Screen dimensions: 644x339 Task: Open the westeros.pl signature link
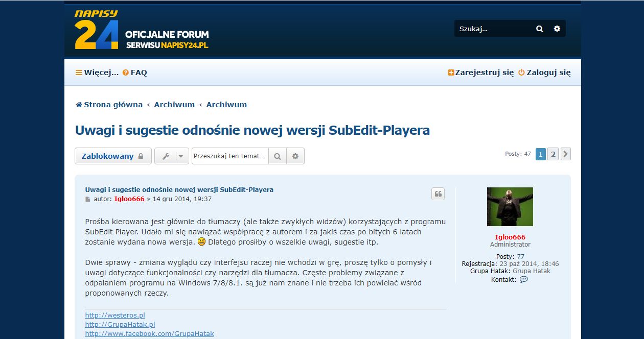pyautogui.click(x=115, y=316)
